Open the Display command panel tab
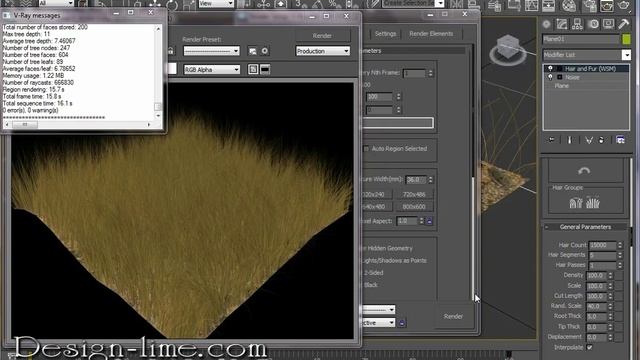Viewport: 640px width, 360px height. click(608, 24)
